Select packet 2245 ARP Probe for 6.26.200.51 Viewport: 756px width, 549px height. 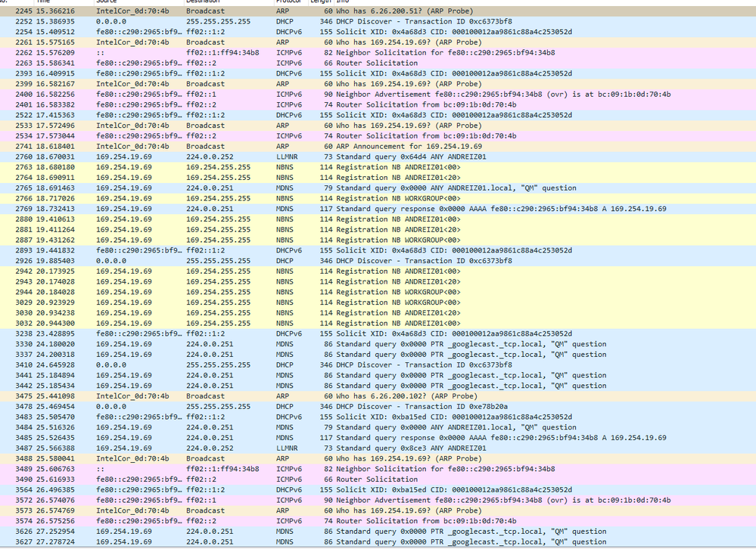click(x=378, y=11)
